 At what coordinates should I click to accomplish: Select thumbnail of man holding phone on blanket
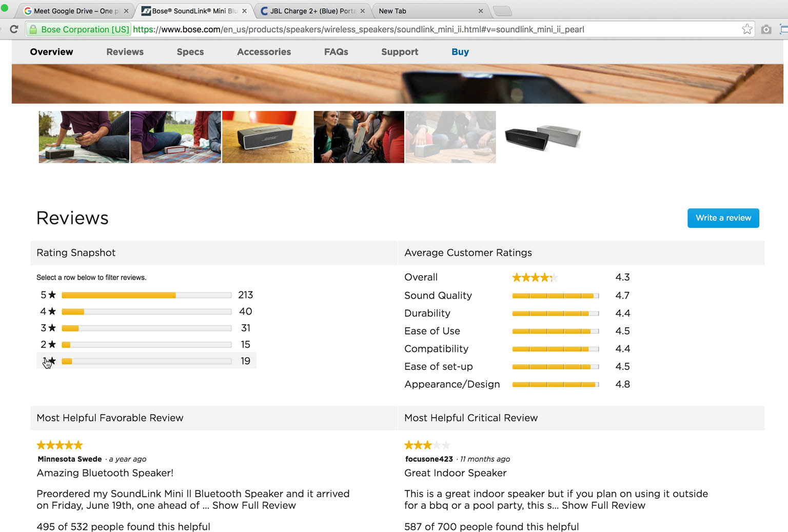[x=84, y=137]
